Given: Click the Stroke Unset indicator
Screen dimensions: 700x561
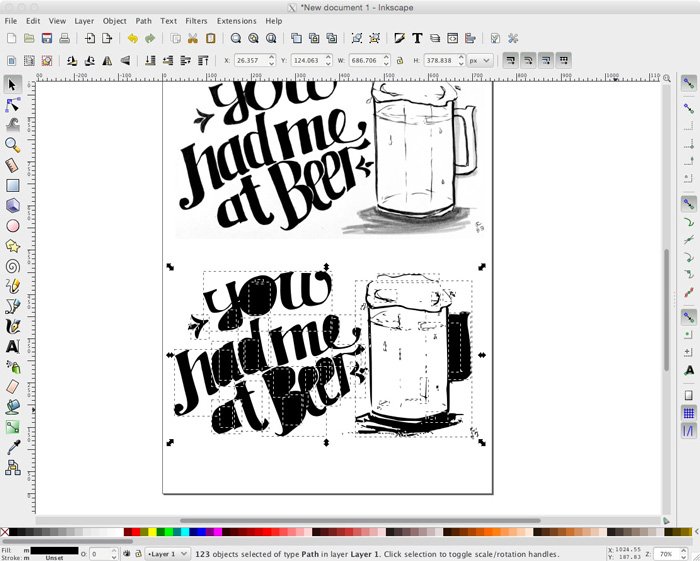Looking at the screenshot, I should [x=54, y=557].
